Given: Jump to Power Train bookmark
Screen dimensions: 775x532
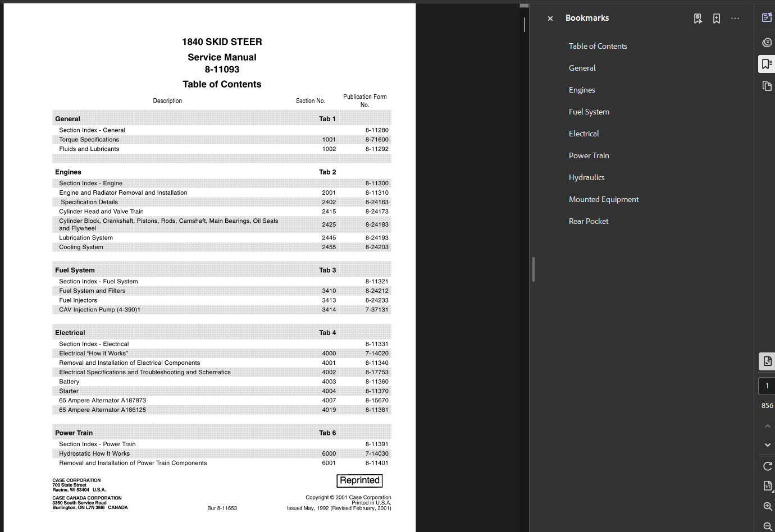Looking at the screenshot, I should coord(589,155).
